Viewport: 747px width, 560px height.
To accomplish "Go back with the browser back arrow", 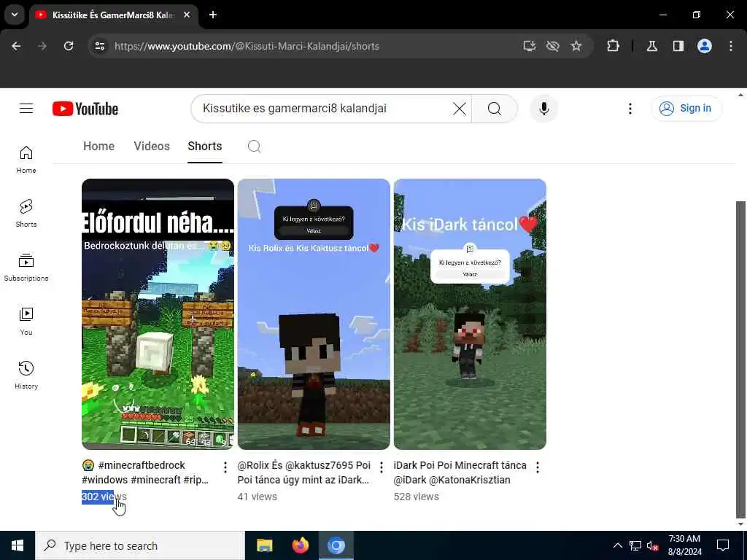I will (16, 46).
